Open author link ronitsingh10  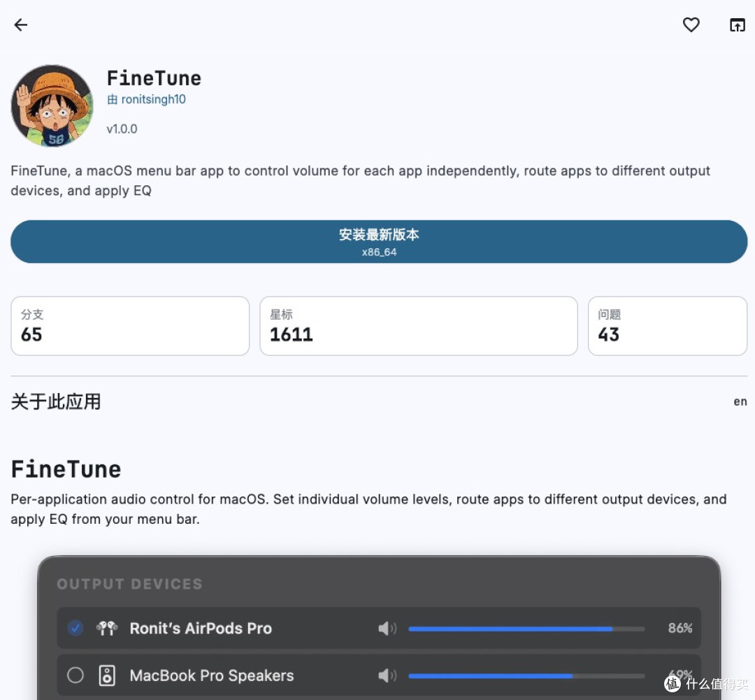pos(153,99)
